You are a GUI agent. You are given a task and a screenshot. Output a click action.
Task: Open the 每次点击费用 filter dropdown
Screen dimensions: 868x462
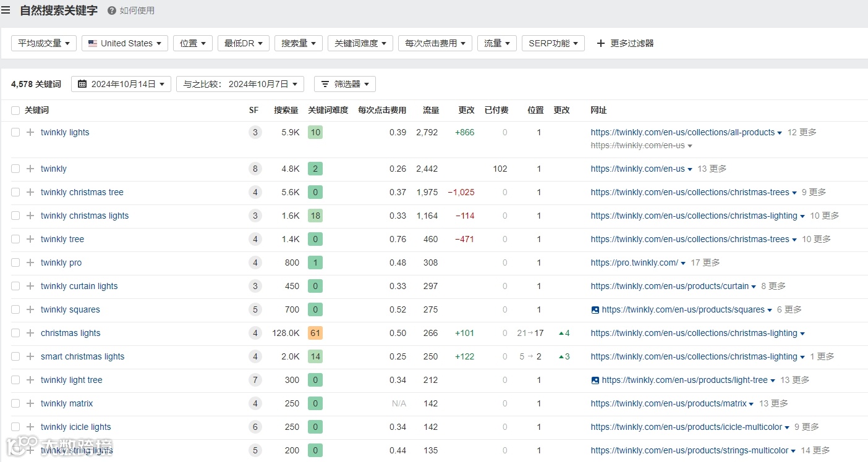pyautogui.click(x=435, y=43)
